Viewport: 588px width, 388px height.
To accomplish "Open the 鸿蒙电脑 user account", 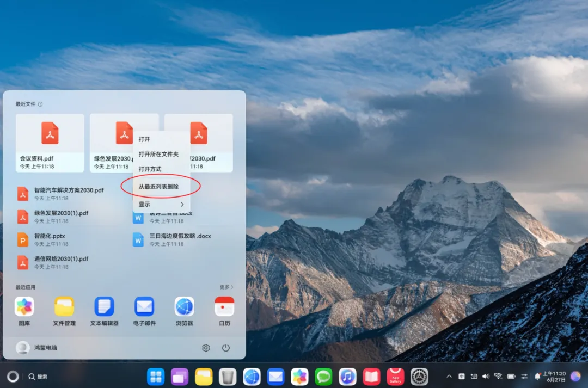I will (x=36, y=348).
